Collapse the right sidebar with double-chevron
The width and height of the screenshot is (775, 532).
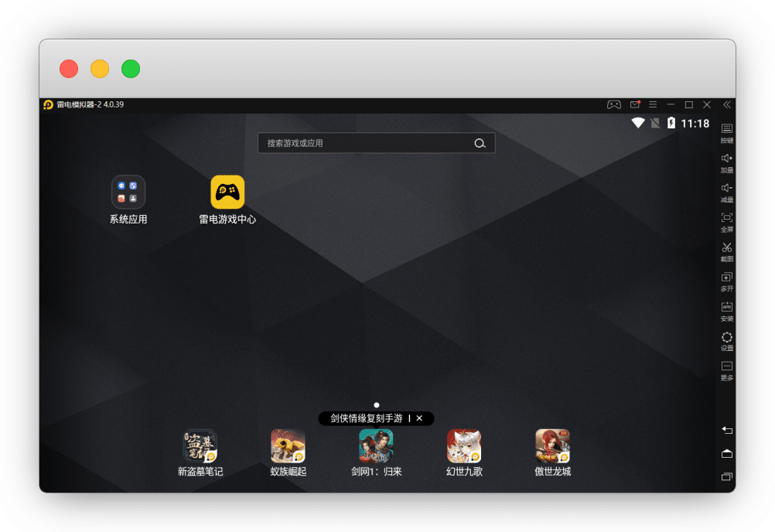pyautogui.click(x=727, y=104)
